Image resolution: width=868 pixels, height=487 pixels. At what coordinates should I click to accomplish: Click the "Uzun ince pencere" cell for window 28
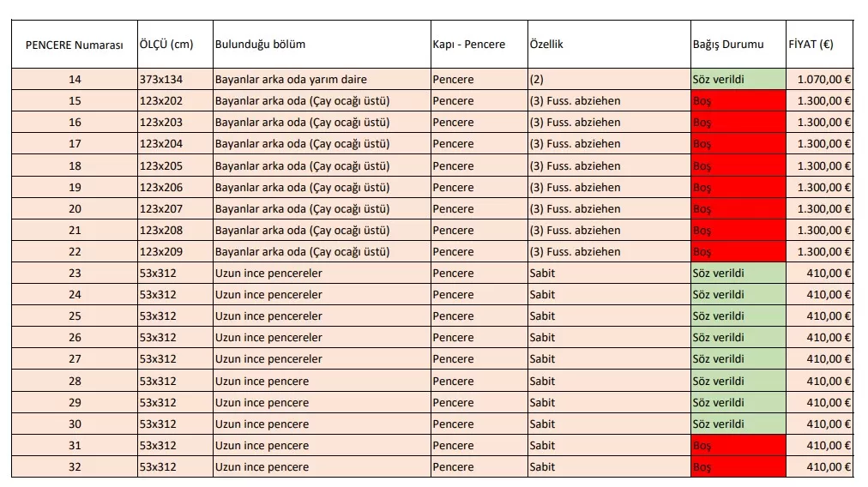coord(262,382)
